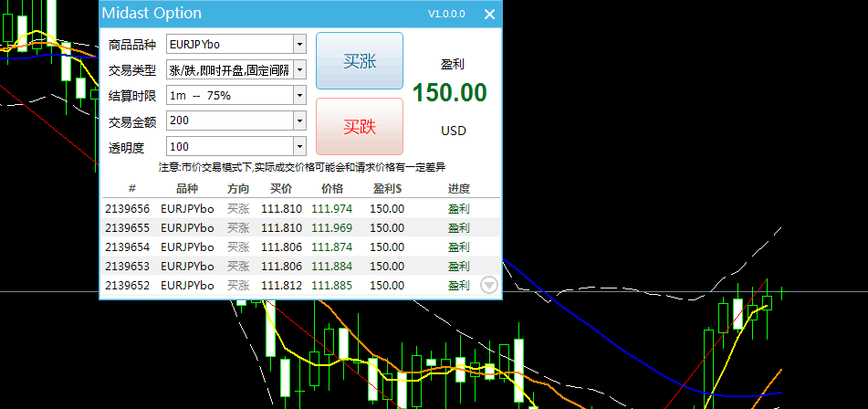This screenshot has width=868, height=409.
Task: Close the Midast Option window
Action: (x=490, y=15)
